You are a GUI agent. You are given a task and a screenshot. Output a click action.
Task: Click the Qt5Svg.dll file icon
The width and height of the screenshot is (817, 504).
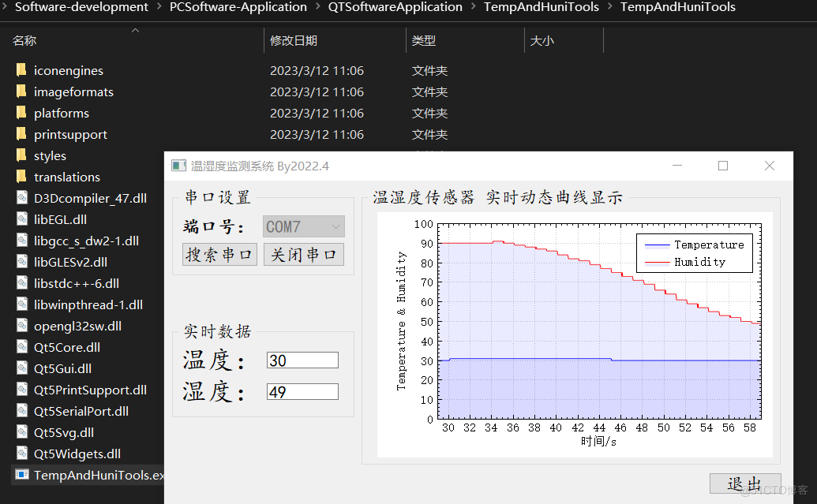21,432
